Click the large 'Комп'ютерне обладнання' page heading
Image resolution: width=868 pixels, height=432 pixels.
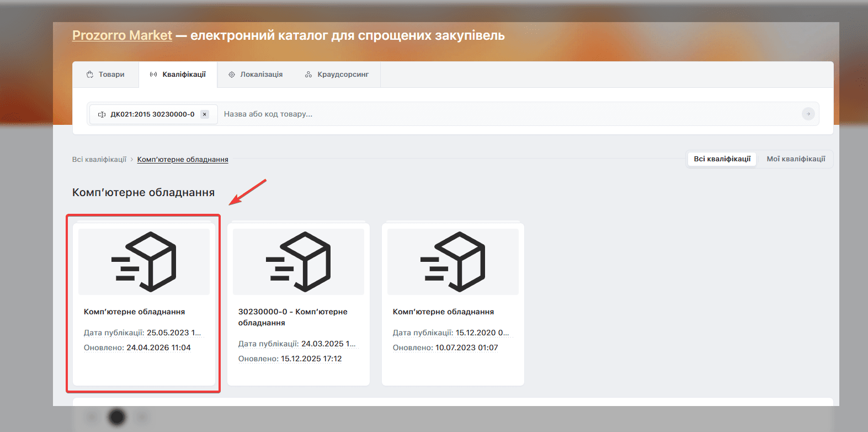(x=143, y=193)
